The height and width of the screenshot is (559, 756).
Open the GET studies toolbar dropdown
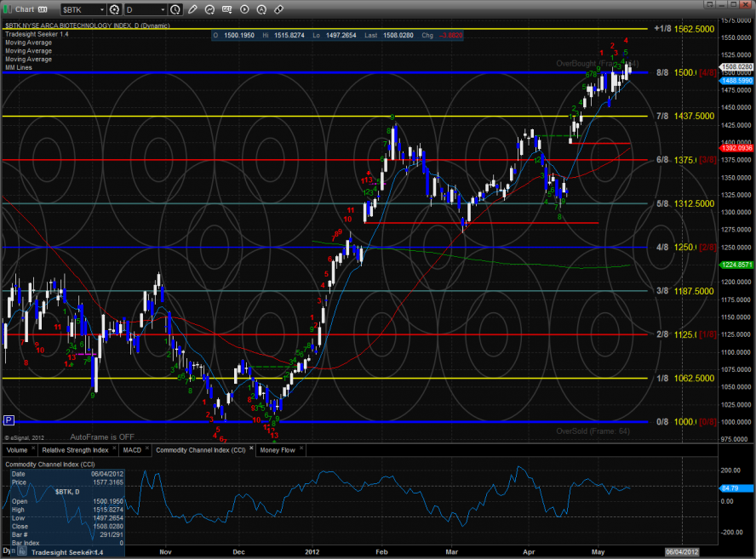(x=228, y=9)
